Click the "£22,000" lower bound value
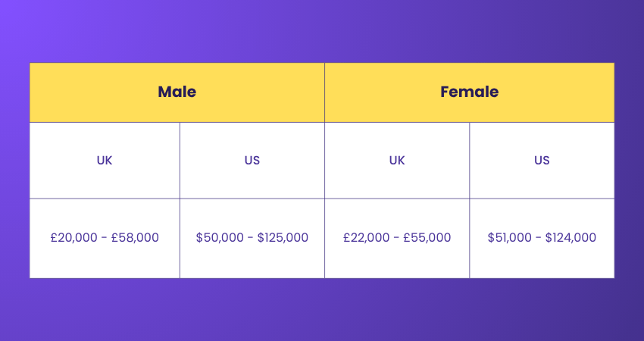 tap(367, 237)
